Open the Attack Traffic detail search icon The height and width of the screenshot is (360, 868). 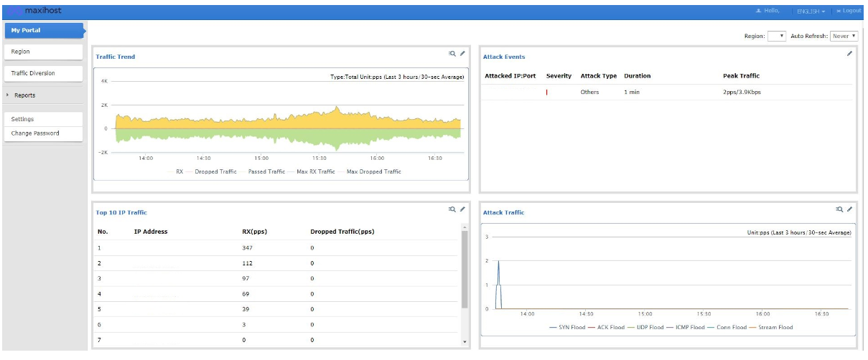click(839, 209)
